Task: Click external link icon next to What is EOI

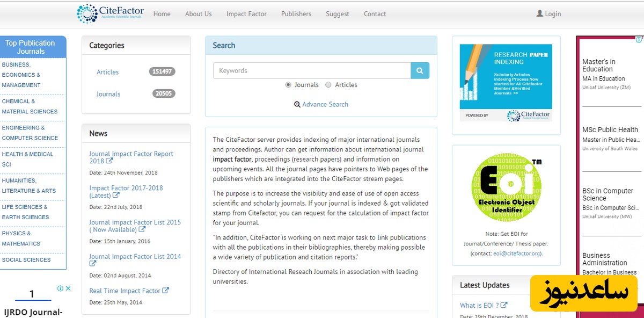Action: (x=504, y=305)
